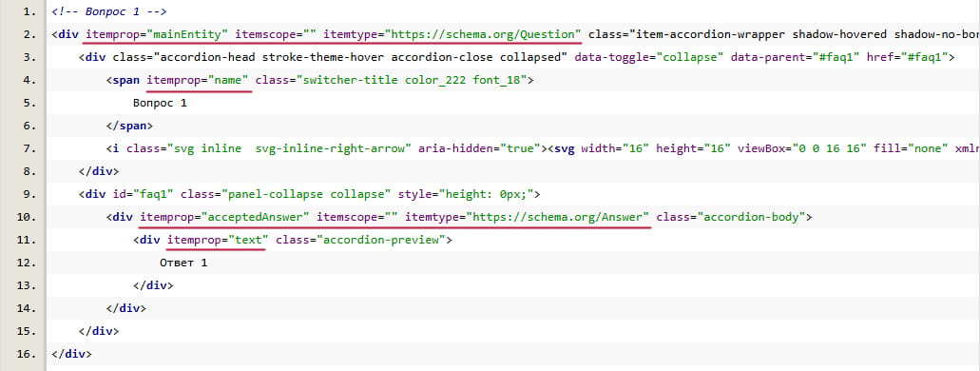Image resolution: width=980 pixels, height=371 pixels.
Task: Select the itemprop="mainEntity" attribute
Action: point(157,34)
